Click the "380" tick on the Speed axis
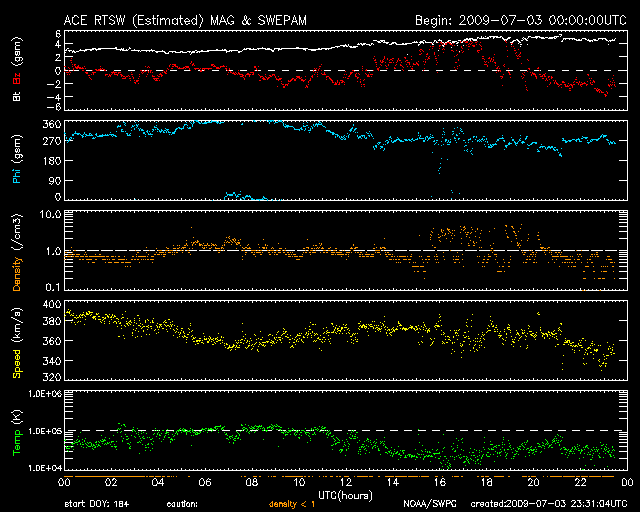This screenshot has width=640, height=512. [51, 321]
